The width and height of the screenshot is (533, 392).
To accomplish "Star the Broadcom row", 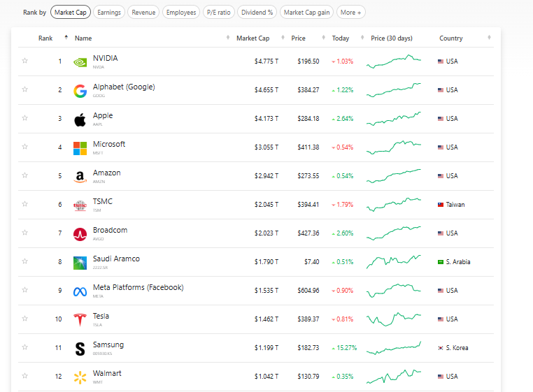I will pos(24,233).
